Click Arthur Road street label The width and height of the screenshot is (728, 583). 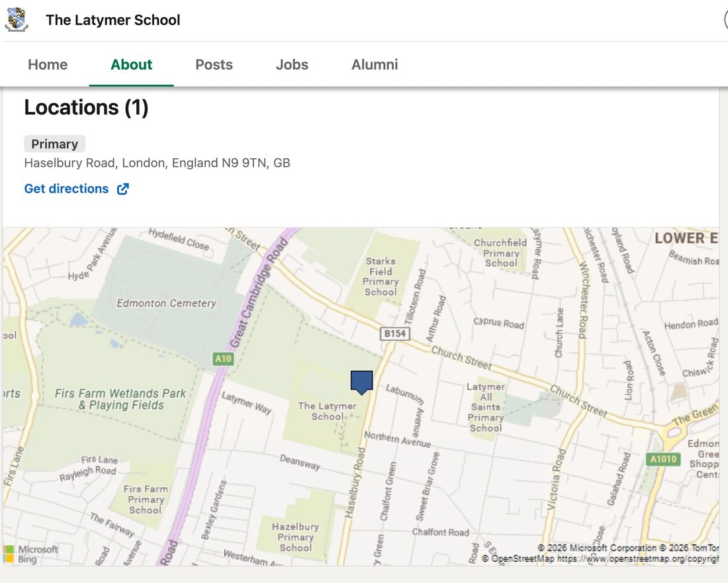pyautogui.click(x=436, y=319)
